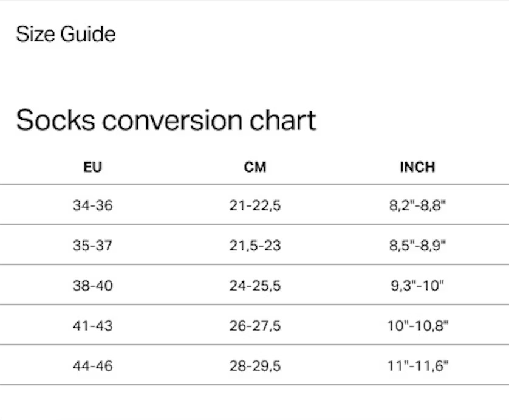Select the EU column header
This screenshot has height=420, width=509.
(93, 167)
